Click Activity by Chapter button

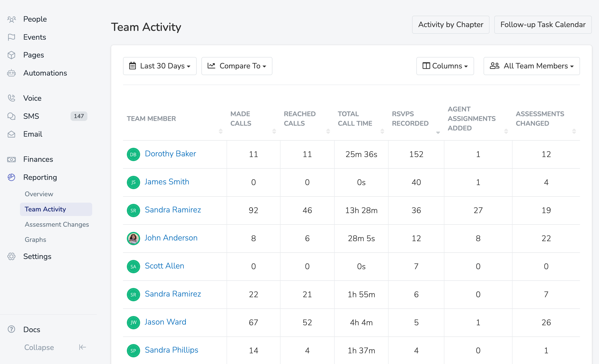(451, 25)
